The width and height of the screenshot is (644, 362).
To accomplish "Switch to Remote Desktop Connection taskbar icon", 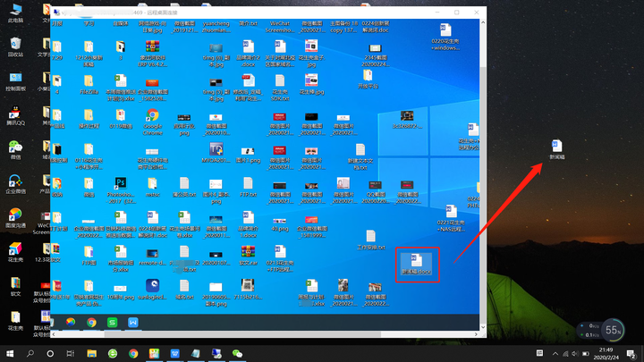I will coord(216,353).
